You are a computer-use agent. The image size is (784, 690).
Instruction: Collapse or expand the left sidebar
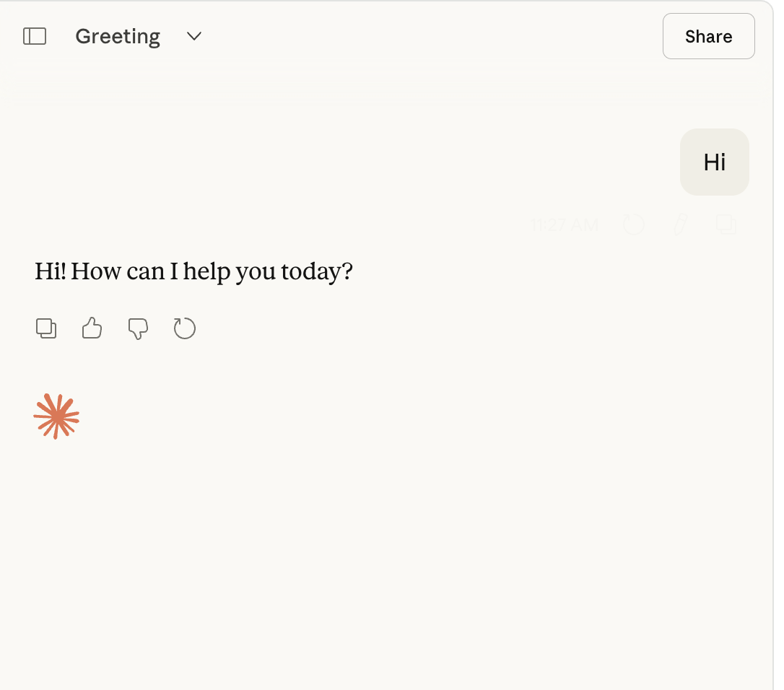pyautogui.click(x=35, y=36)
